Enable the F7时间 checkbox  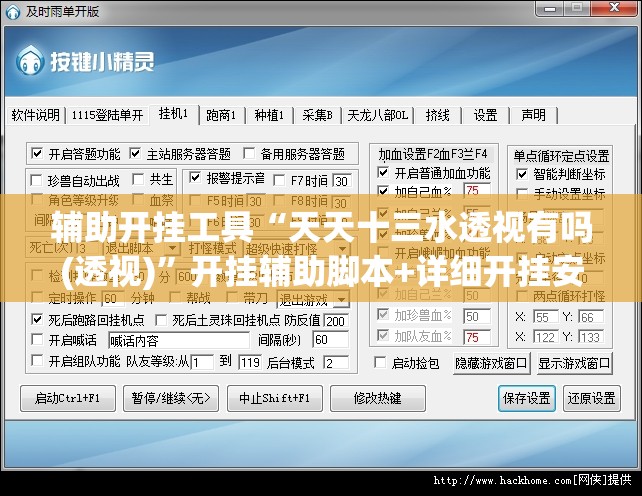click(279, 180)
